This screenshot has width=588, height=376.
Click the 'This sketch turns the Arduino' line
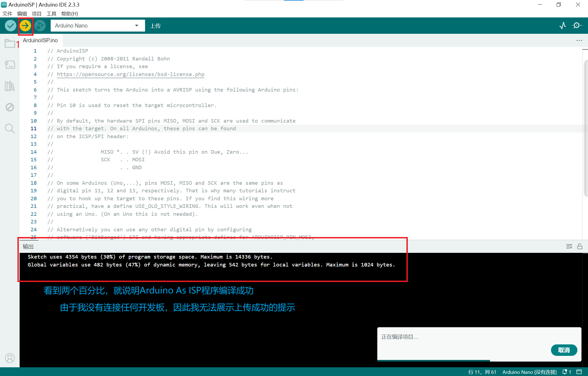pos(173,90)
